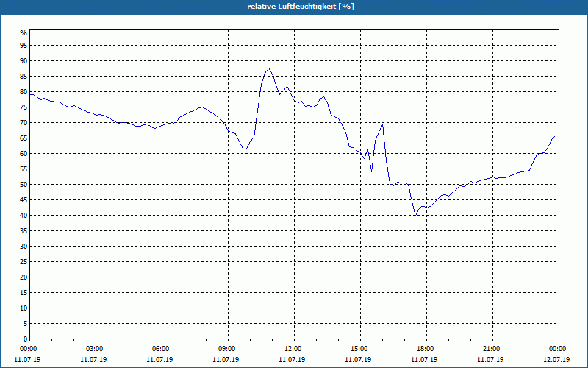Screen dimensions: 588x368
Task: Click the 21:00 time label
Action: tap(492, 349)
